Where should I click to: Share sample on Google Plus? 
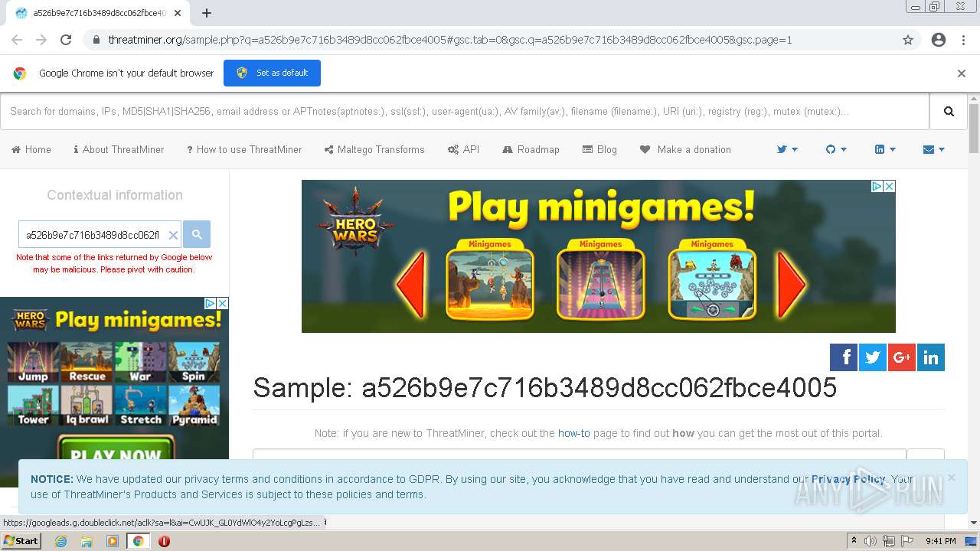(902, 357)
